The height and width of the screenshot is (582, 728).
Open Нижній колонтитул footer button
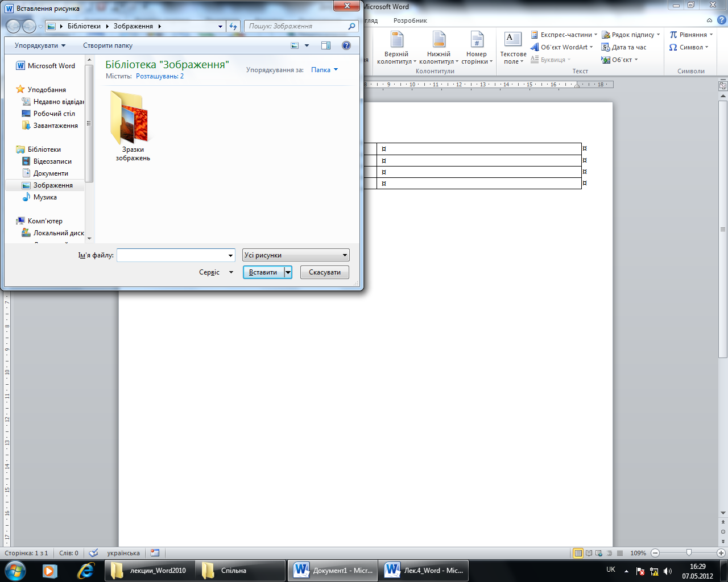439,48
